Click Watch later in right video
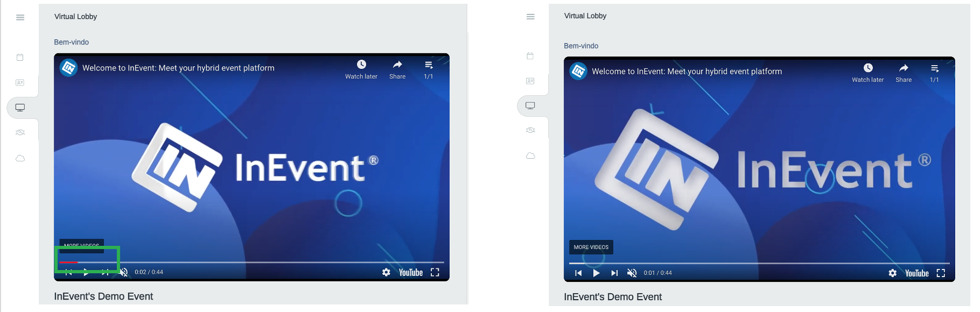This screenshot has width=980, height=312. pyautogui.click(x=868, y=73)
